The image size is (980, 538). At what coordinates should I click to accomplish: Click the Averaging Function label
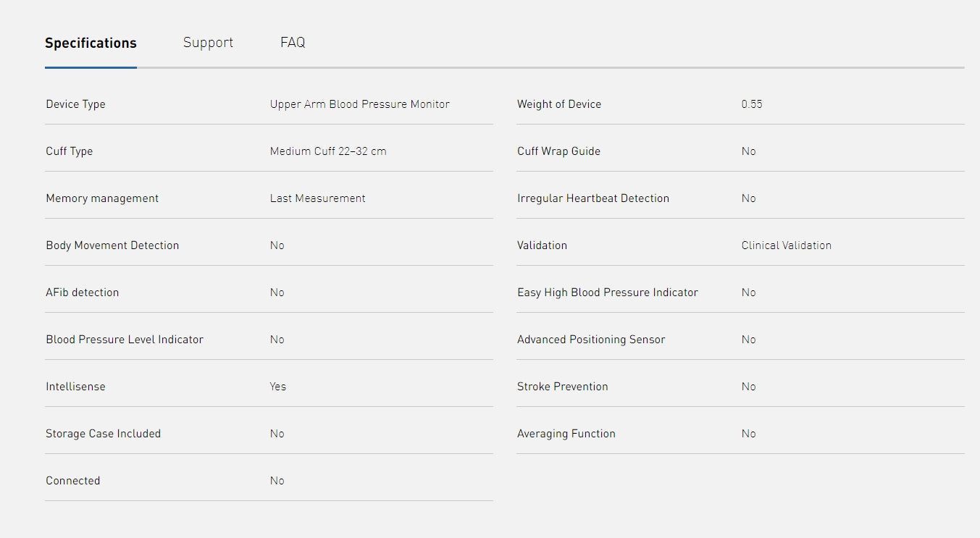pos(566,434)
